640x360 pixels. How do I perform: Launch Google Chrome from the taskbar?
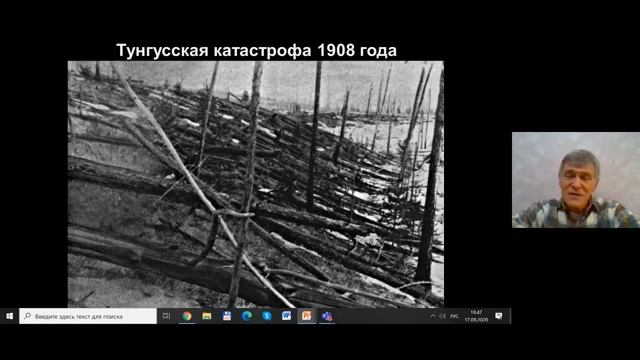point(187,316)
